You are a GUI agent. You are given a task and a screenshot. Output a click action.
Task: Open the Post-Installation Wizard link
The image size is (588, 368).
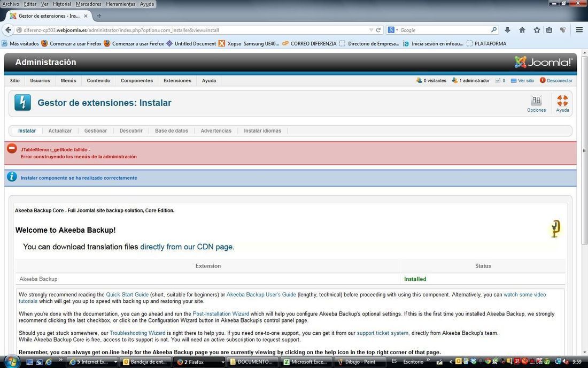pos(220,313)
